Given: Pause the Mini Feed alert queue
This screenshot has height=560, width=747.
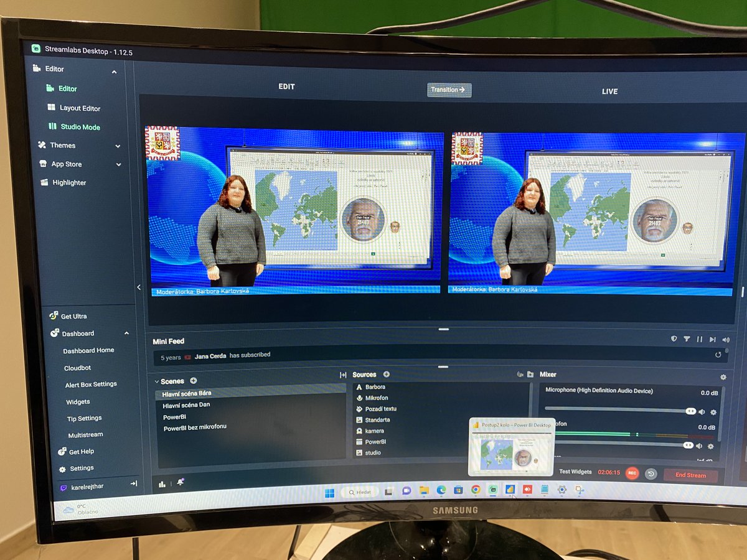Looking at the screenshot, I should click(x=700, y=339).
